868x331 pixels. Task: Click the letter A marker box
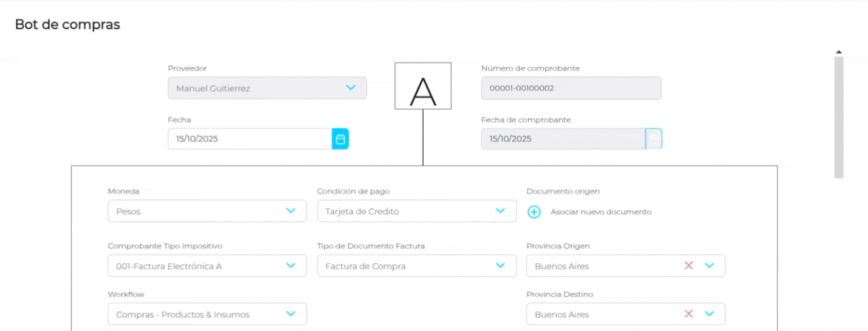(x=423, y=86)
